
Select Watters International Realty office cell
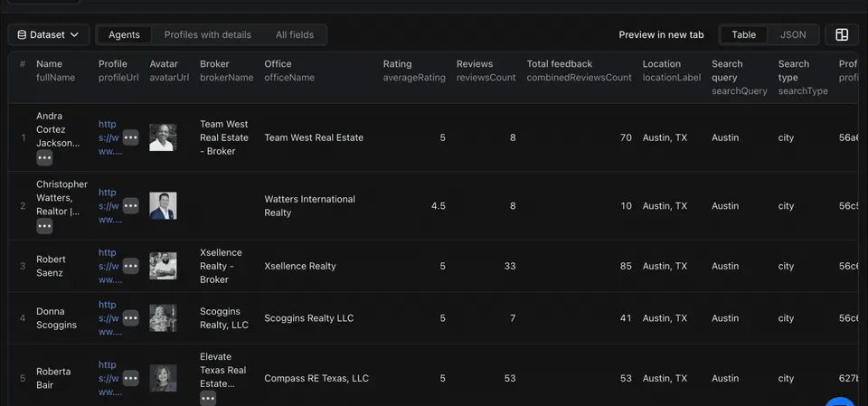[309, 206]
